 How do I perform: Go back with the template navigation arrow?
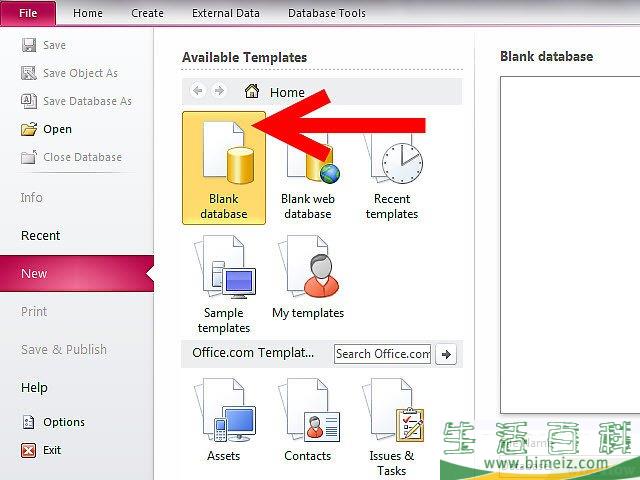point(198,90)
